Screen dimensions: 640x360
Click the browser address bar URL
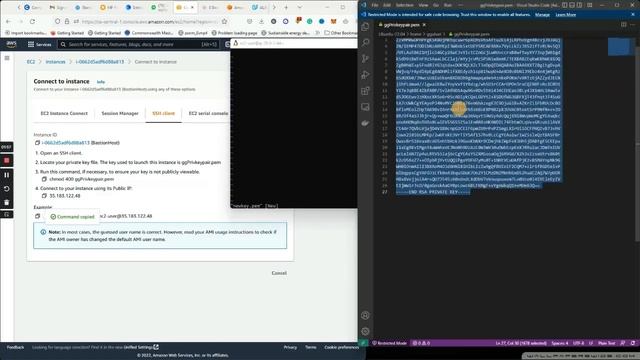tap(150, 22)
